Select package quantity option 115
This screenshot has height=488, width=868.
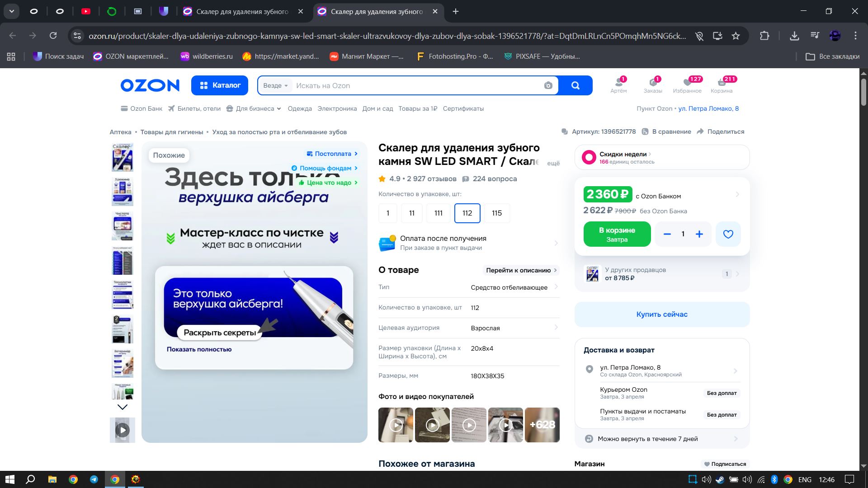[x=496, y=213]
